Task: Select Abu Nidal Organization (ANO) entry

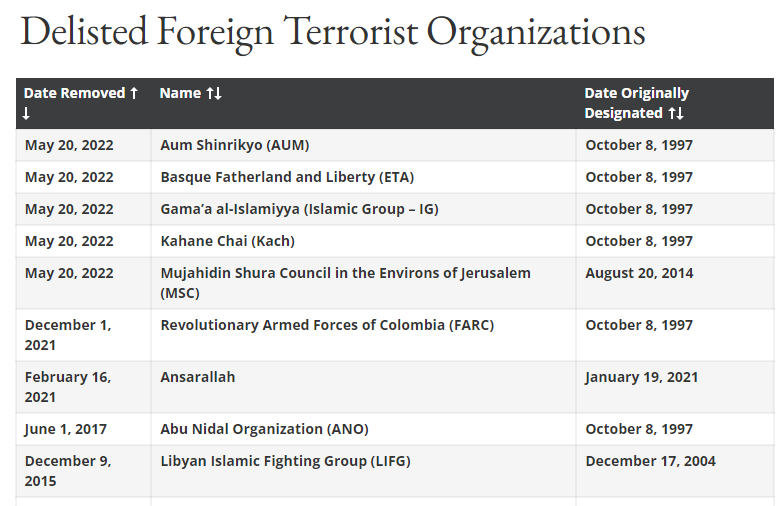Action: (264, 429)
